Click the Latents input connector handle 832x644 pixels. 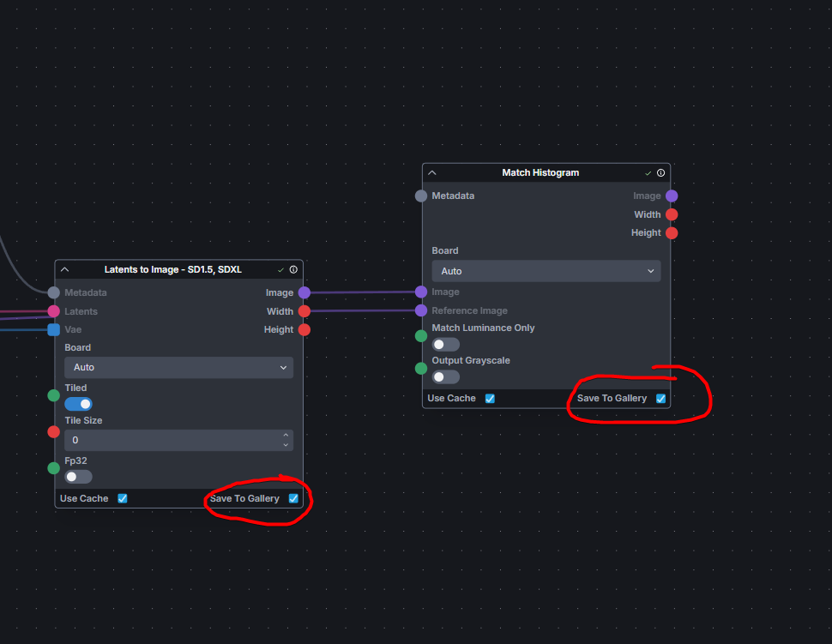click(54, 311)
